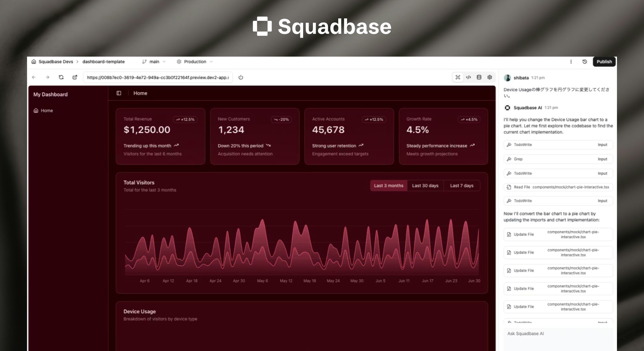Click the version history icon near Publish

584,61
